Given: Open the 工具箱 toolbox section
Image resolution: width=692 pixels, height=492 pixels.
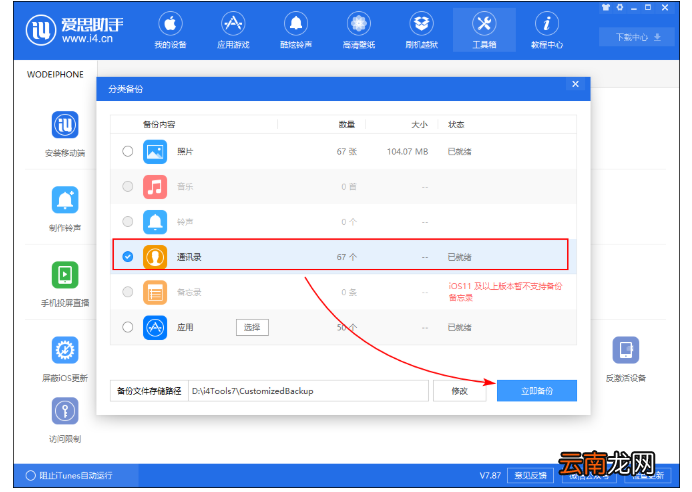Looking at the screenshot, I should [484, 30].
